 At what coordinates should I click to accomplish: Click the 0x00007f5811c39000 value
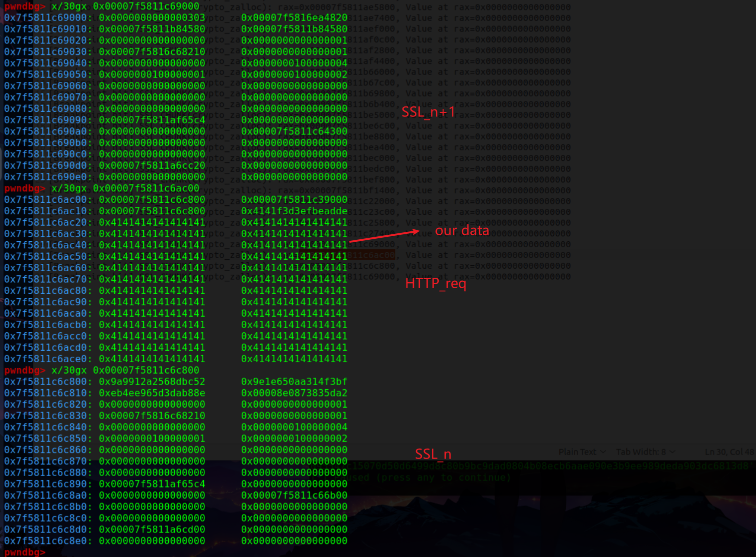(x=294, y=200)
